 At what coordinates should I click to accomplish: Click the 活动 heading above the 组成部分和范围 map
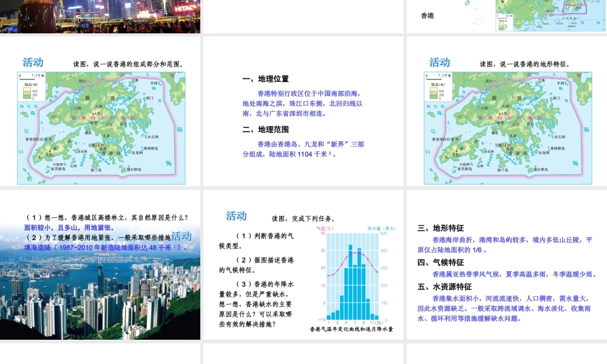(x=33, y=62)
